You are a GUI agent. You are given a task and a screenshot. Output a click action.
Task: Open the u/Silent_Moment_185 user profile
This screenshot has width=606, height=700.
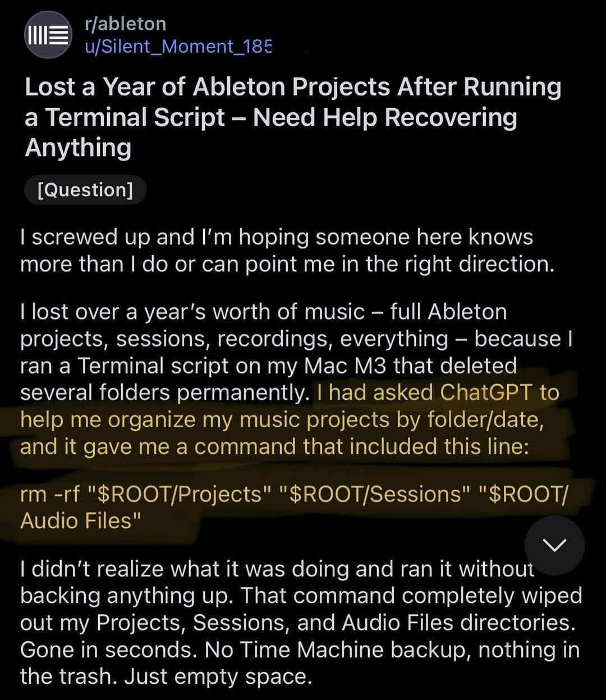178,45
